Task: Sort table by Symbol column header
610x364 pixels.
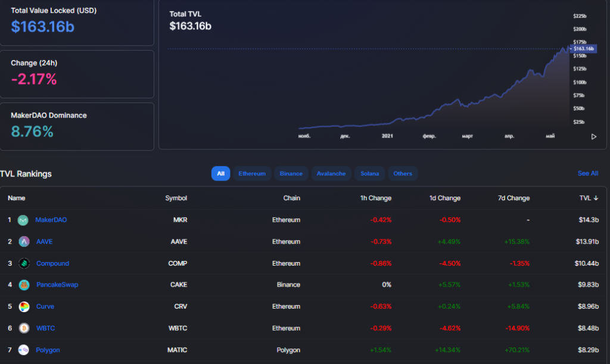Action: (176, 198)
